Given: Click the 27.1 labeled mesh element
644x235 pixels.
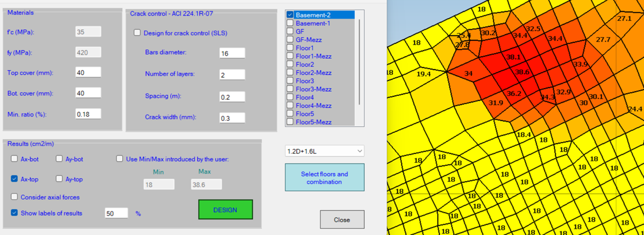Looking at the screenshot, I should click(x=624, y=19).
